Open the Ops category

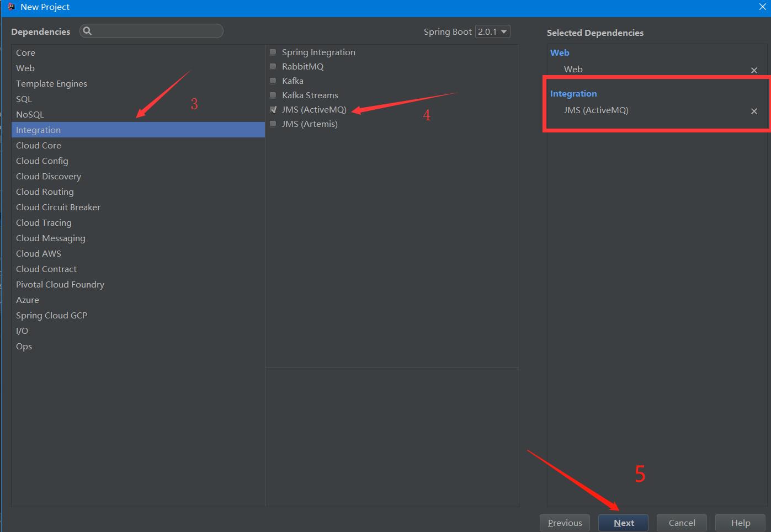(138, 346)
